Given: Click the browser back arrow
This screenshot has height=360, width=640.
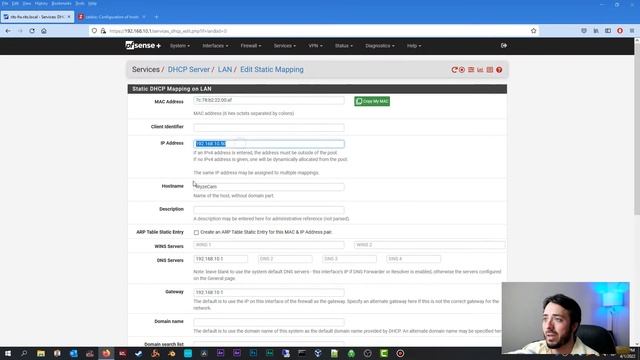Looking at the screenshot, I should click(8, 31).
